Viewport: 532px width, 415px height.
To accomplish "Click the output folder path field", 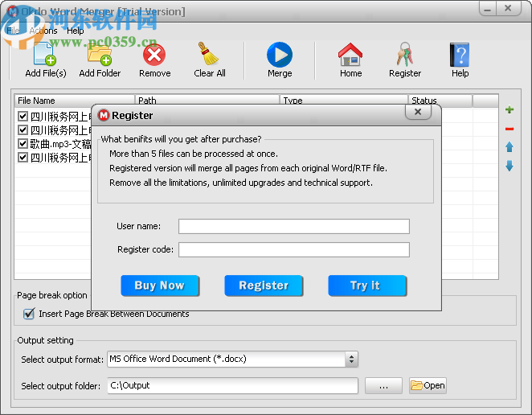I will [x=232, y=385].
